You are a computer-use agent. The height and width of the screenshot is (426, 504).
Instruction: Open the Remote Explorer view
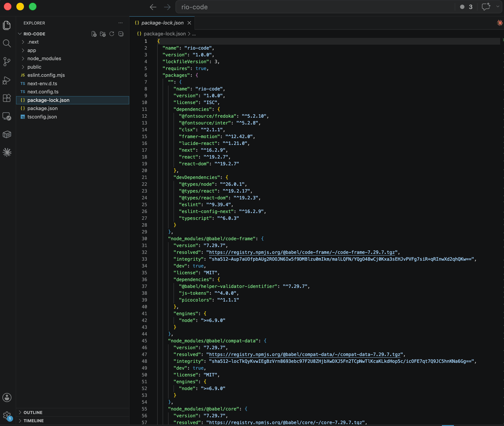[7, 116]
